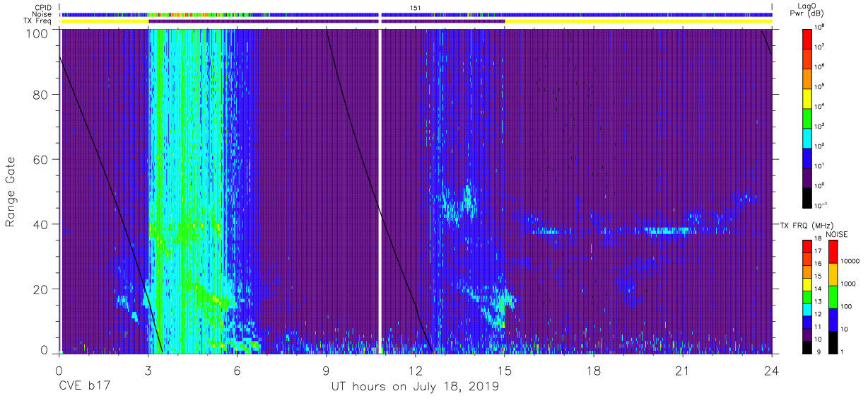Click the blue segment of NOISE colorbar
Screen dimensions: 868x401
(x=832, y=320)
